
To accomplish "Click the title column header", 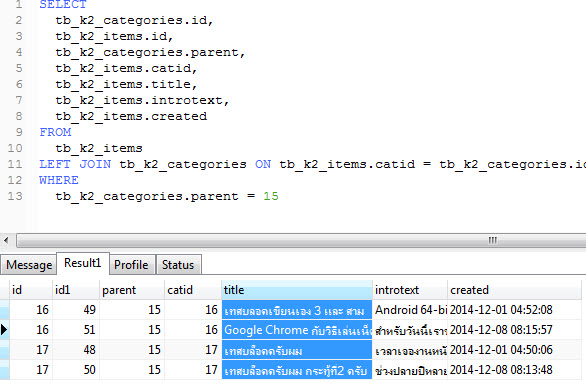I will click(x=297, y=290).
